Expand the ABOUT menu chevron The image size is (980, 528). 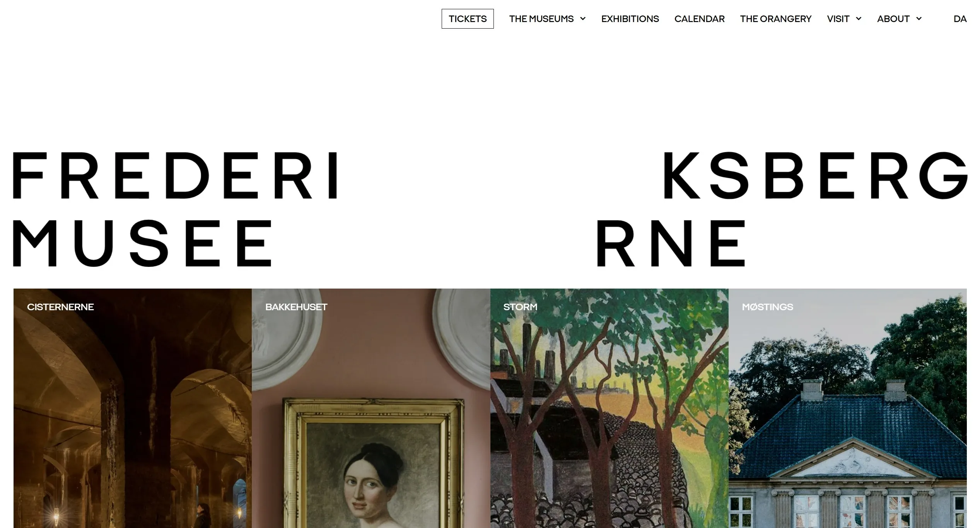pos(919,19)
